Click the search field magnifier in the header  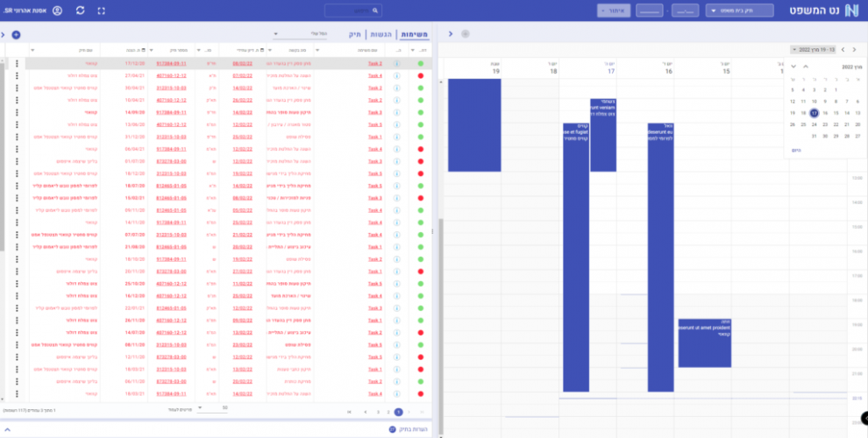(x=375, y=11)
